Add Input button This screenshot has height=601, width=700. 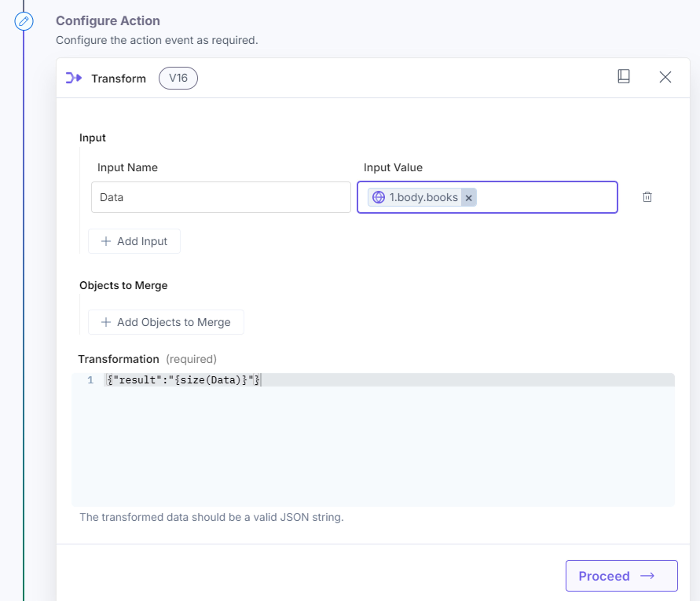click(134, 241)
